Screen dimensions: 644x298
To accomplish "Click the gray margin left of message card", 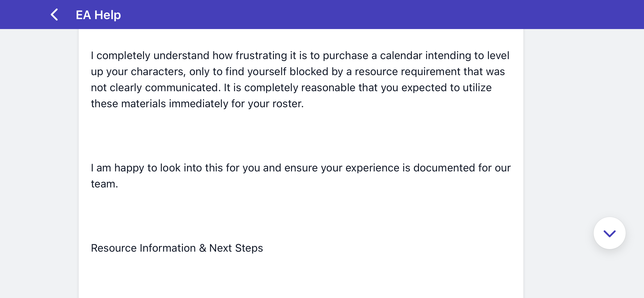I will (x=39, y=163).
